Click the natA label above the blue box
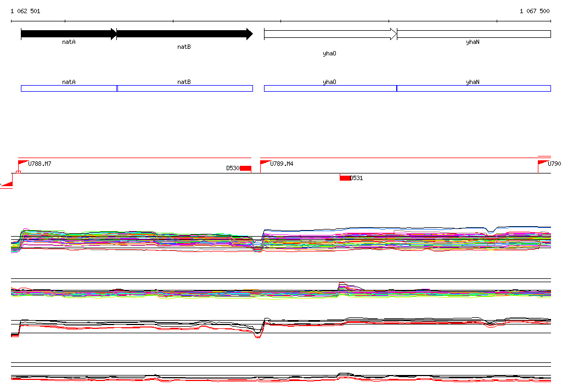 69,82
